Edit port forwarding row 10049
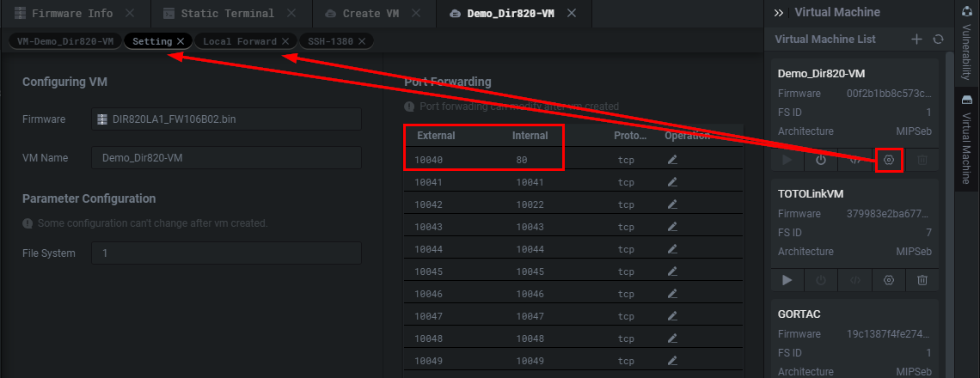 [x=672, y=361]
